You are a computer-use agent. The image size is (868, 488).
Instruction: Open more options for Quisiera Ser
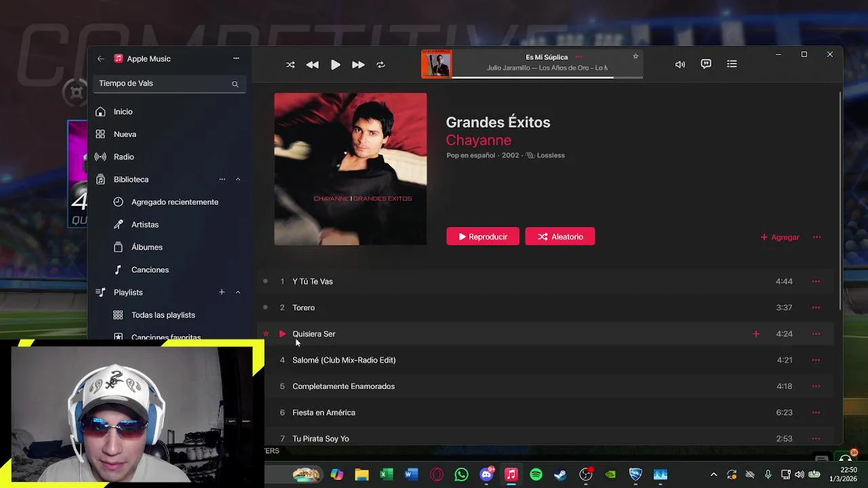pos(816,334)
